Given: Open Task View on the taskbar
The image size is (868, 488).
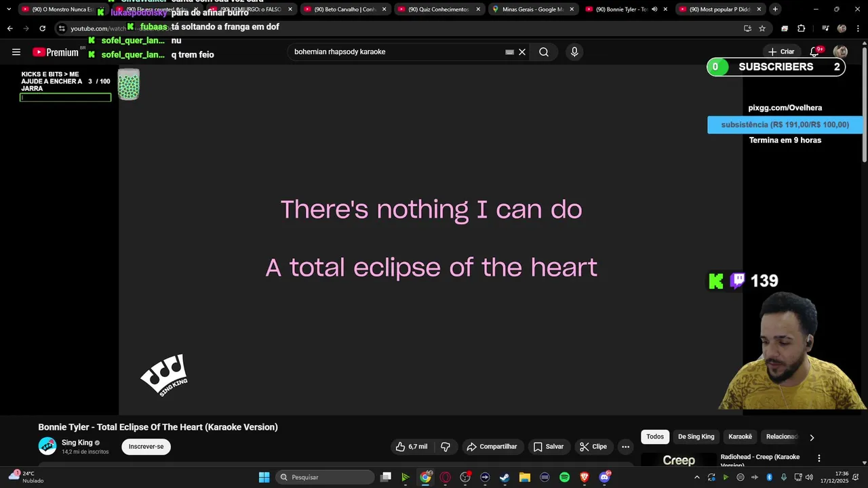Looking at the screenshot, I should click(385, 477).
